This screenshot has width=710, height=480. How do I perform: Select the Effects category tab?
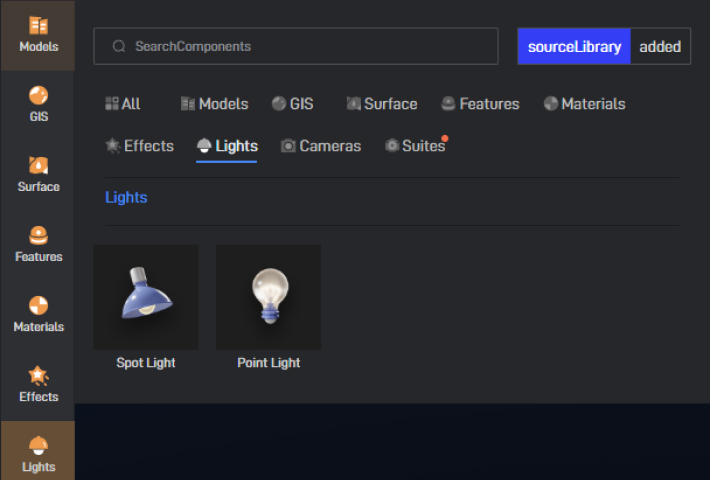click(x=139, y=146)
